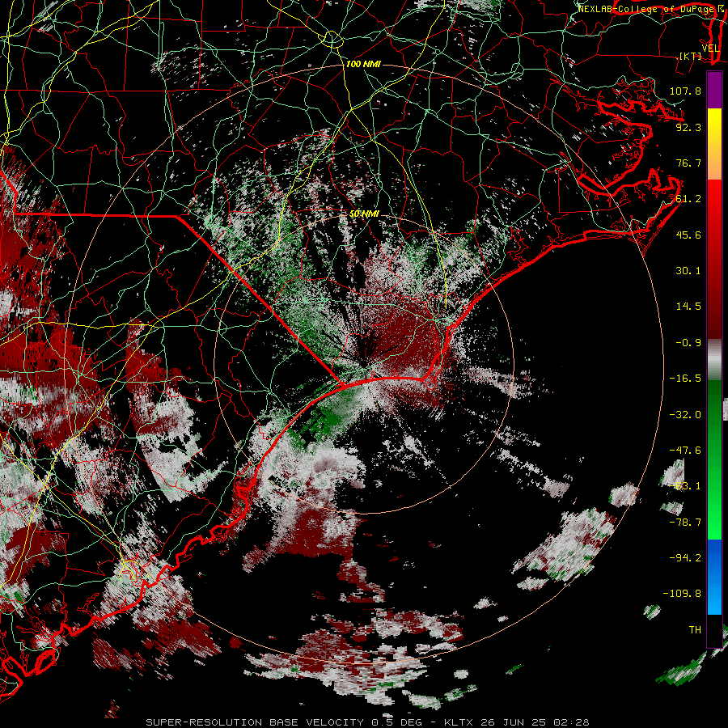The width and height of the screenshot is (728, 728).
Task: Click the -0.9 velocity scale value
Action: pyautogui.click(x=688, y=343)
